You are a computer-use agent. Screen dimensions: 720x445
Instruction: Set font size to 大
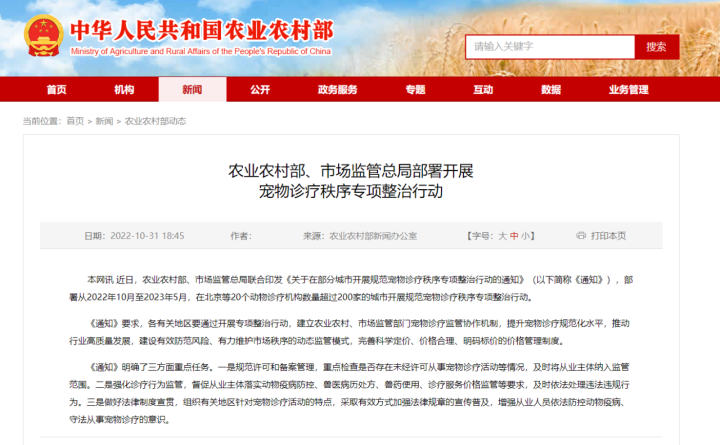tap(502, 236)
